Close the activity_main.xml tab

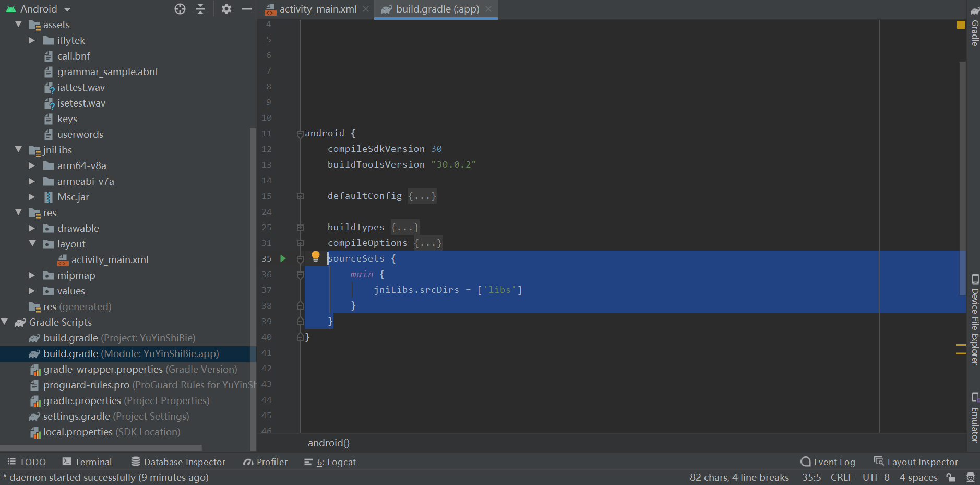(366, 9)
